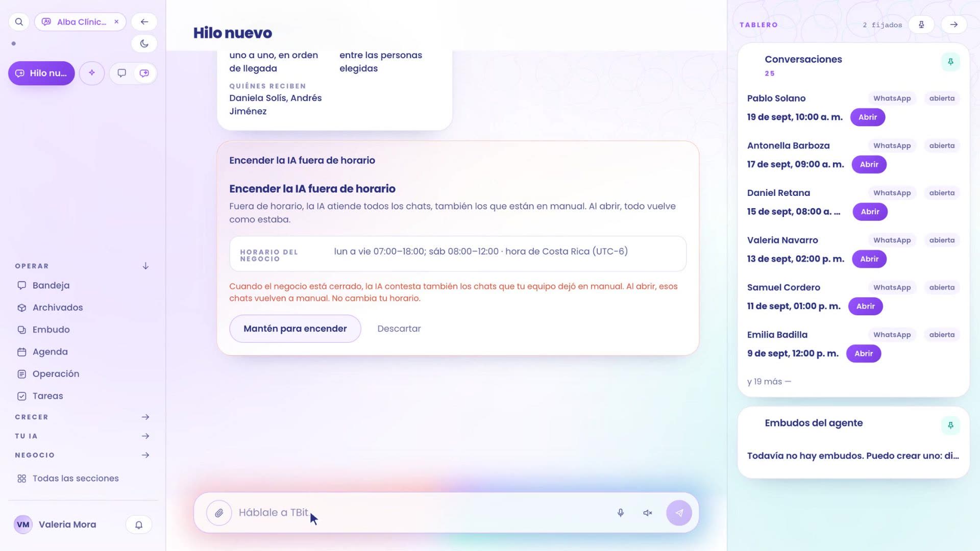Open Antonella Barboza conversation with Abrir
The image size is (980, 551).
(869, 164)
